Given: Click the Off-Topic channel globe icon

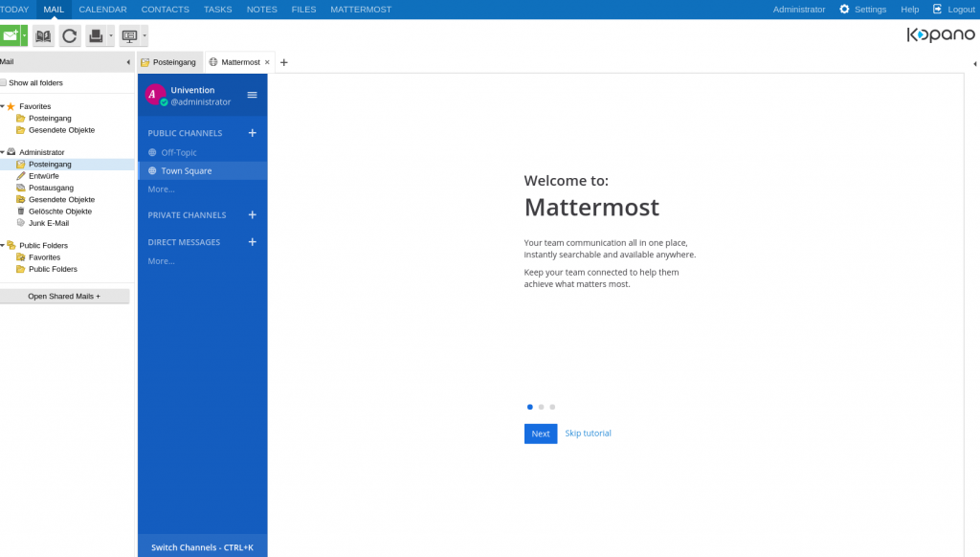Looking at the screenshot, I should point(152,152).
